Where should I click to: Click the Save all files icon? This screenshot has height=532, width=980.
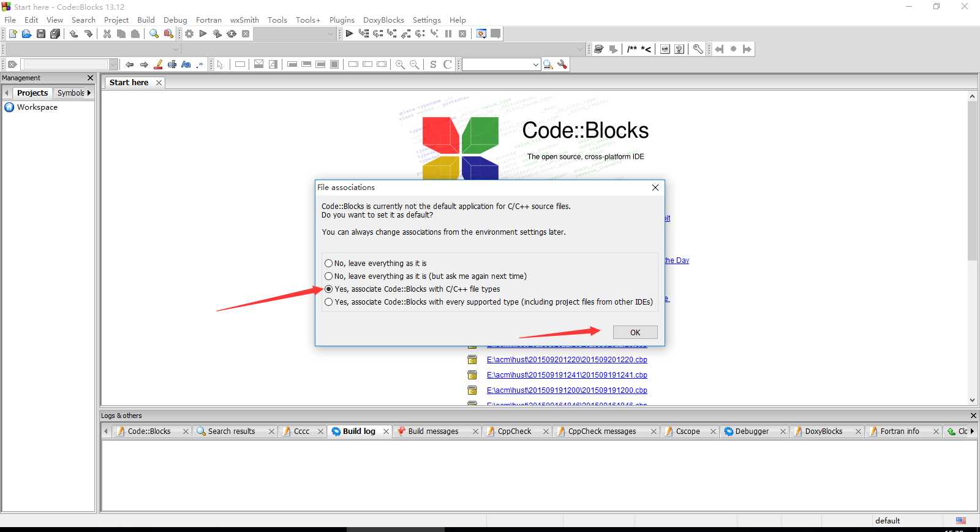click(x=55, y=34)
